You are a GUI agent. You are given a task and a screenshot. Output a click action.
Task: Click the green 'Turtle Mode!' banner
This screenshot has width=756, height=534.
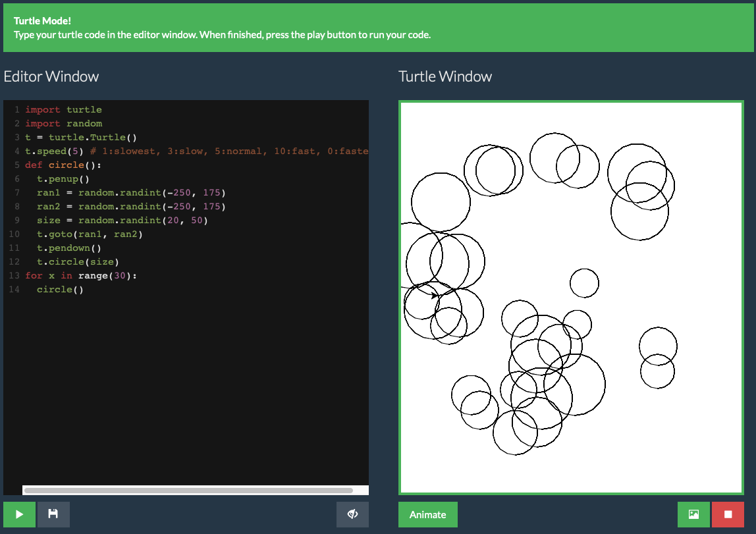tap(378, 28)
